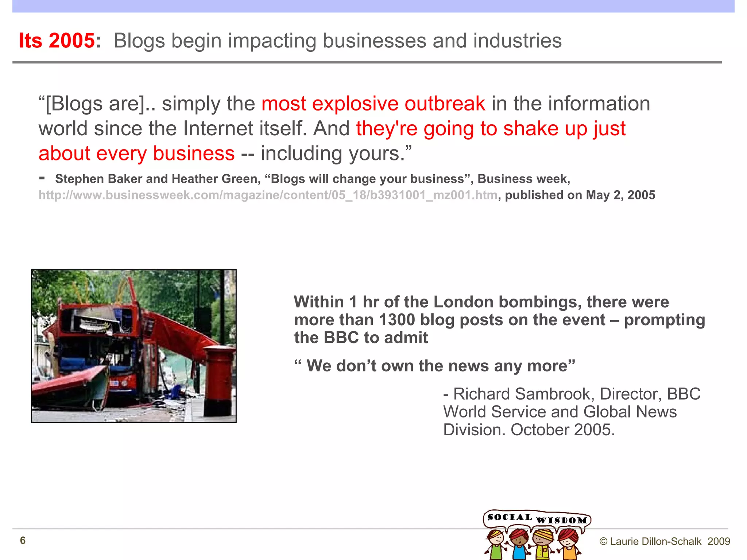This screenshot has width=747, height=560.
Task: Click the London bombings blog posts paragraph
Action: 499,320
